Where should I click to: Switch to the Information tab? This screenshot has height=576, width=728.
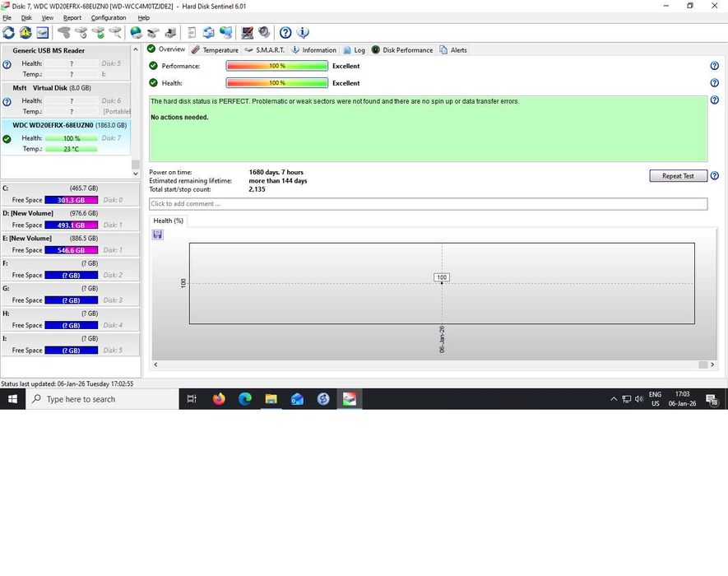tap(314, 49)
